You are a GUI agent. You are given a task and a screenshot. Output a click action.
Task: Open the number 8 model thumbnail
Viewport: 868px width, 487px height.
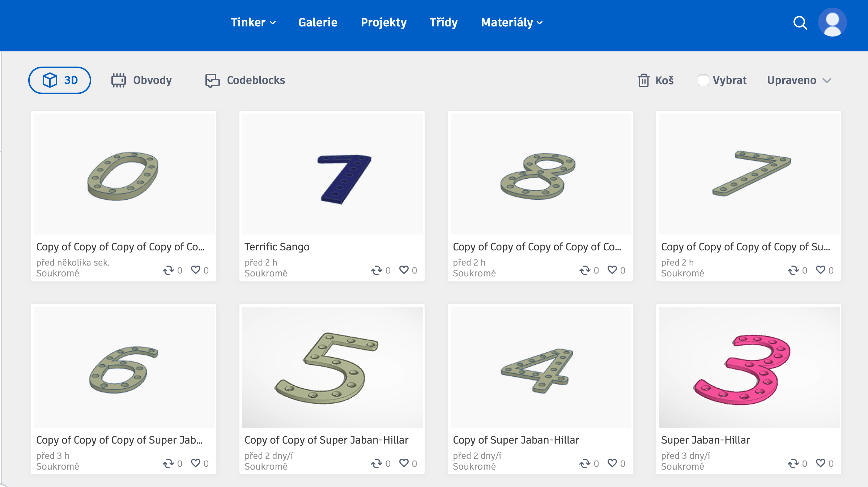[x=541, y=174]
